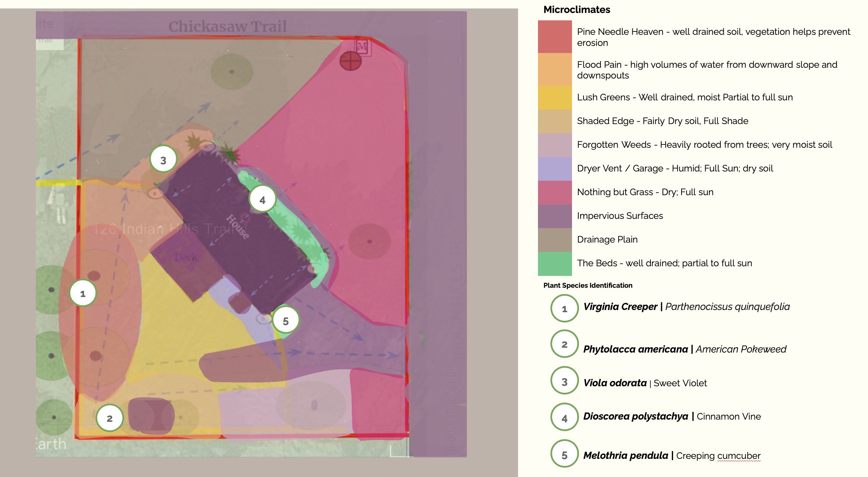Click the Microclimates heading
This screenshot has width=868, height=477.
tap(576, 10)
